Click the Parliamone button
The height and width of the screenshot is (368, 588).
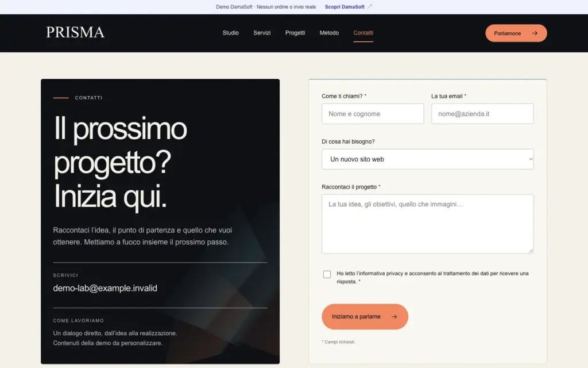(516, 33)
